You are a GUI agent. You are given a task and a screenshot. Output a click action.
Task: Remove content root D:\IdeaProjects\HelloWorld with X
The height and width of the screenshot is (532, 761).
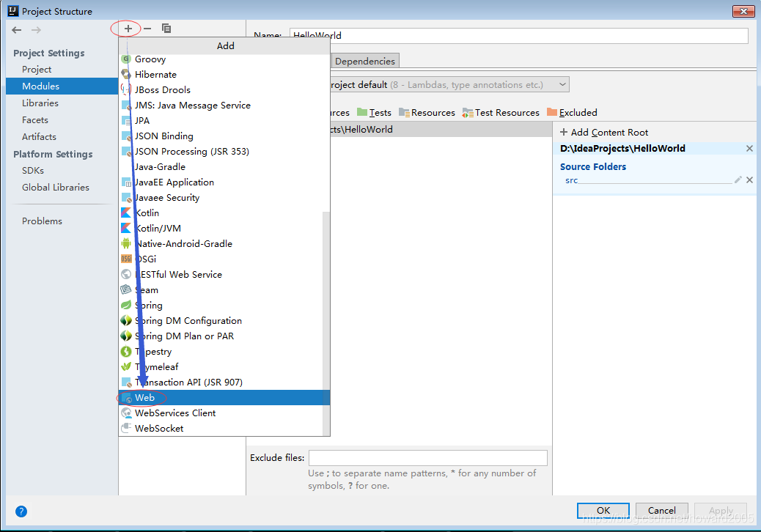[x=750, y=149]
